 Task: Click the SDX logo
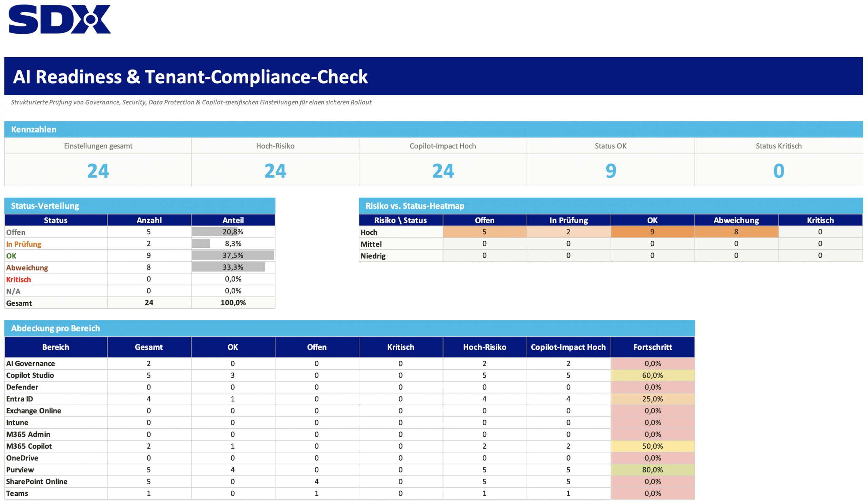[60, 19]
